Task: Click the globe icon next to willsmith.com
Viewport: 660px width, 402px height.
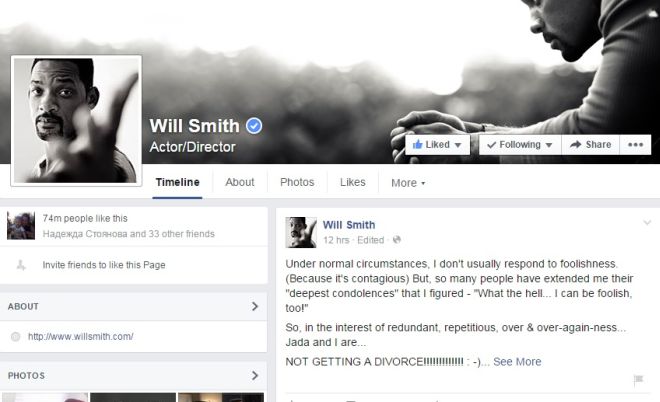Action: pyautogui.click(x=16, y=336)
